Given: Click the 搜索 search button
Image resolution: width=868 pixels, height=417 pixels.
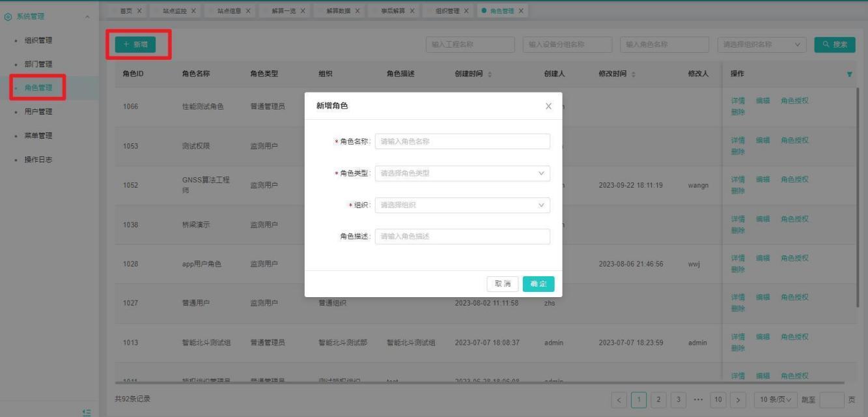Looking at the screenshot, I should [834, 44].
